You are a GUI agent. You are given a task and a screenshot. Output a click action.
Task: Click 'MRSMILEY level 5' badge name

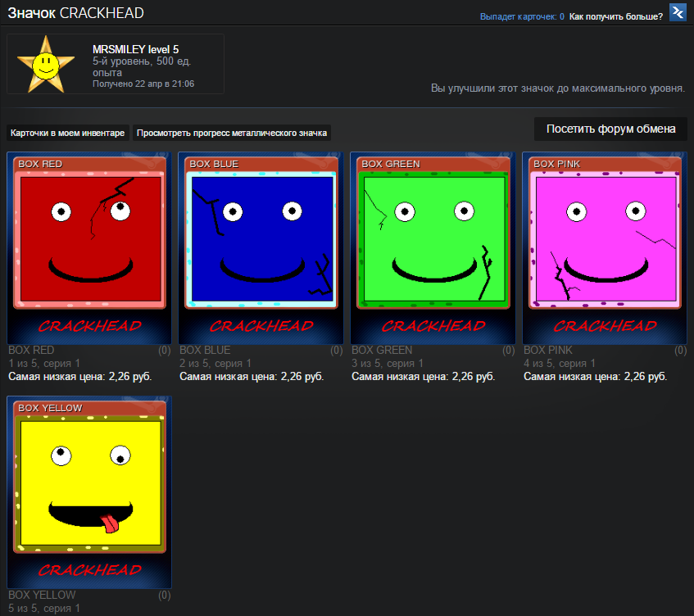(135, 49)
